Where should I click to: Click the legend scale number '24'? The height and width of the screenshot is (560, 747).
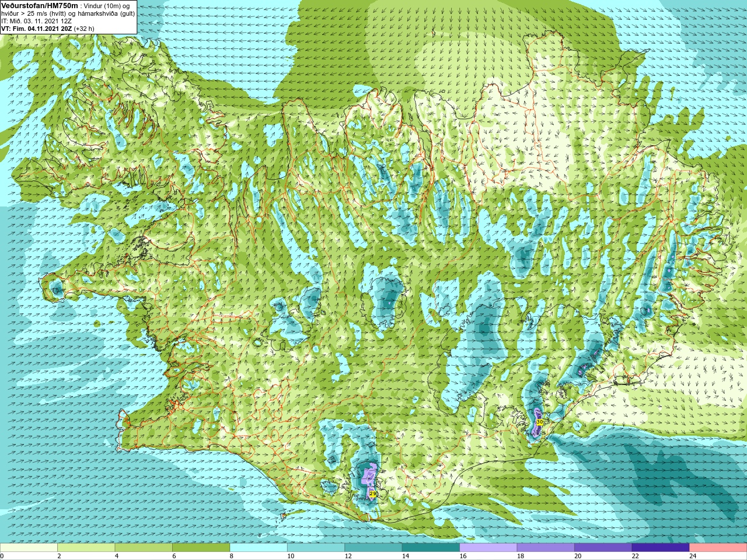[693, 556]
